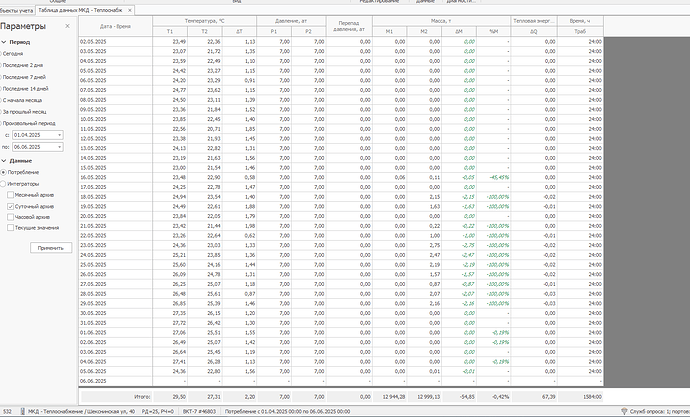The image size is (690, 417).
Task: Close the Параметры panel
Action: click(67, 26)
